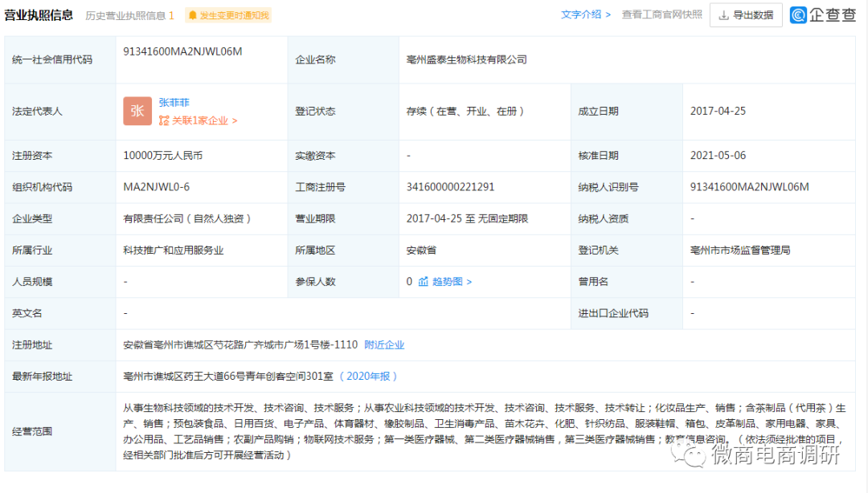Click legal representative 张菲菲 name link
Viewport: 868px width, 493px height.
(175, 102)
